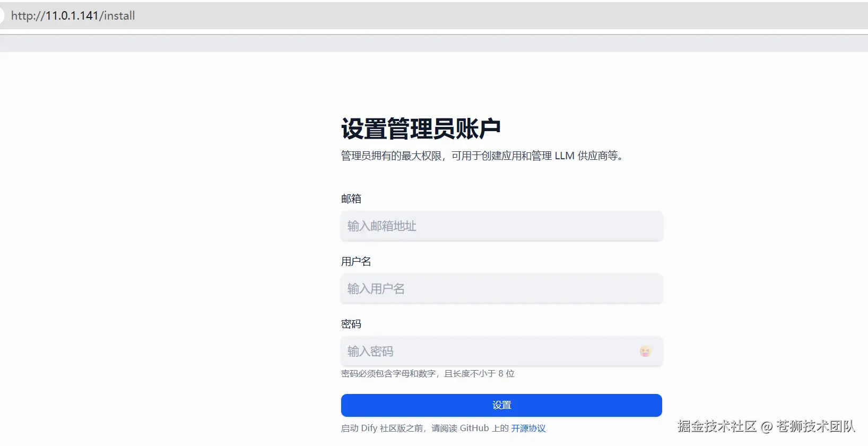The width and height of the screenshot is (868, 446).
Task: Click the password requirement hint text
Action: [428, 373]
